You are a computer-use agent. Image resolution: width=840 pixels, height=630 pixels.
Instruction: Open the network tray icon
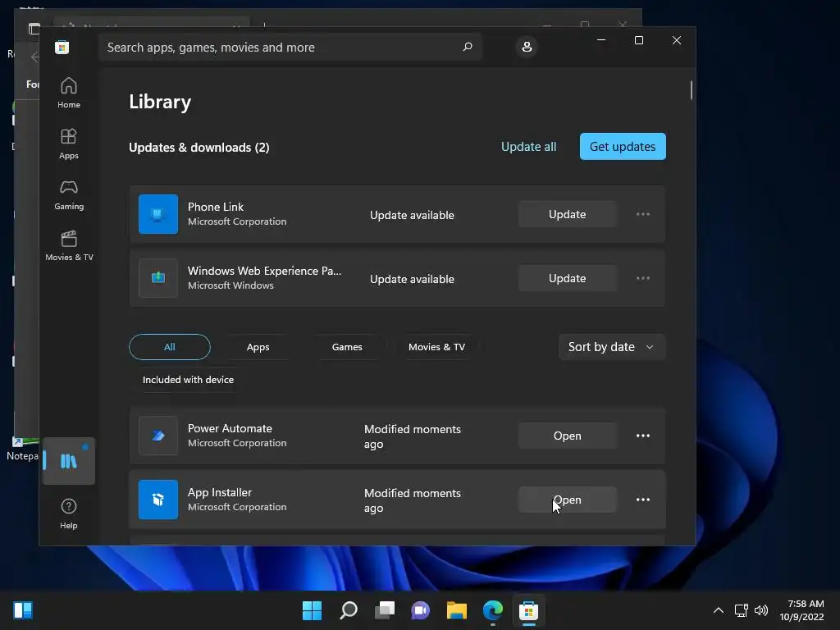(x=742, y=610)
